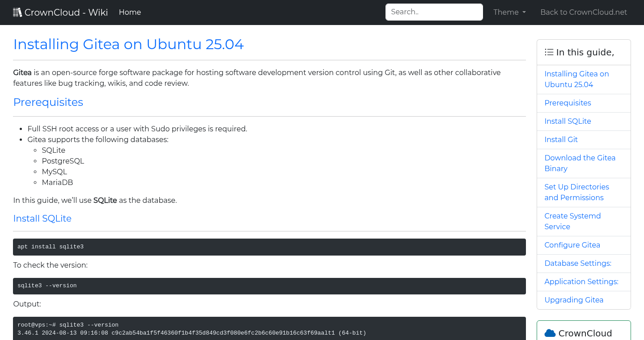The image size is (644, 340).
Task: Jump to 'Database Settings:' in the guide
Action: point(578,263)
